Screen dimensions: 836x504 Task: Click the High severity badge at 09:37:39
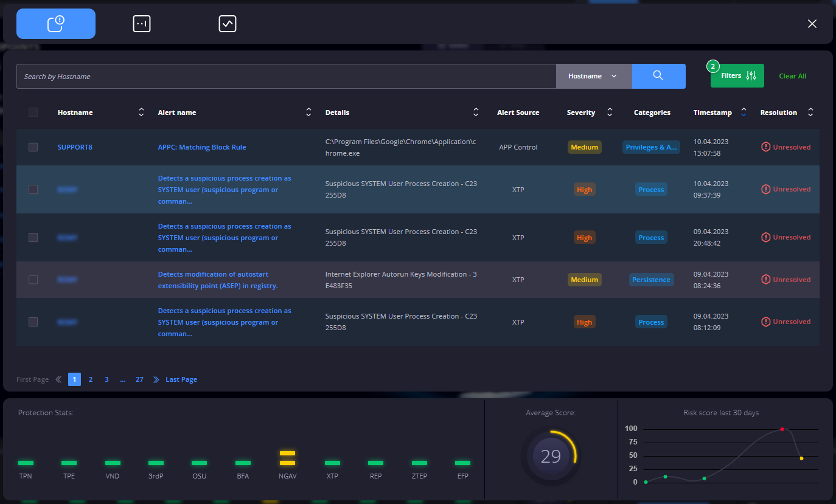[x=585, y=190]
